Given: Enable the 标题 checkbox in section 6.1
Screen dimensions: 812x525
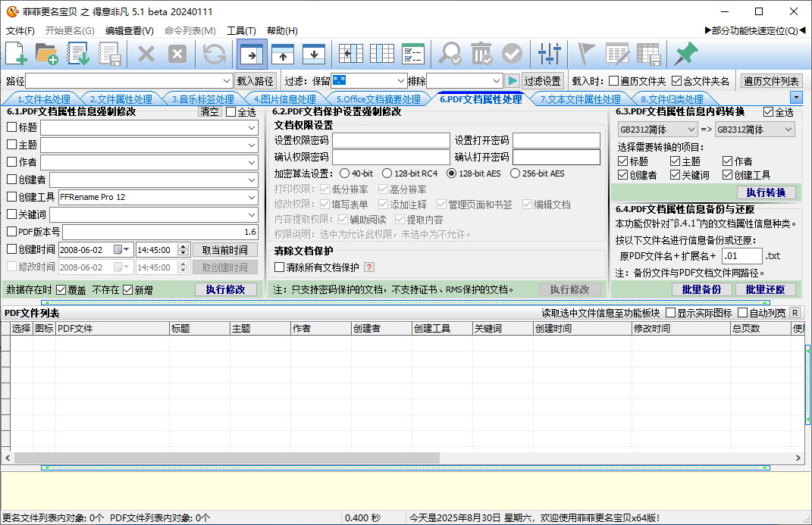Looking at the screenshot, I should 11,127.
